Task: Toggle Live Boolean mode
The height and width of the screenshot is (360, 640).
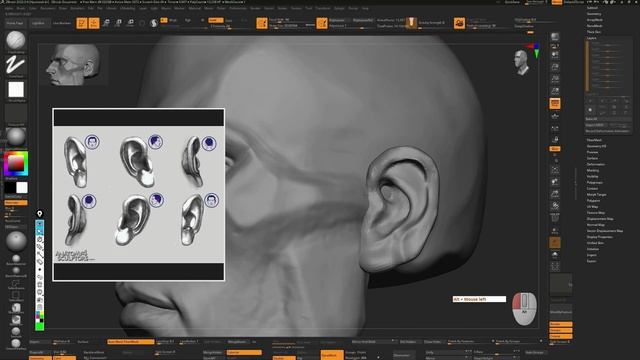Action: 62,23
